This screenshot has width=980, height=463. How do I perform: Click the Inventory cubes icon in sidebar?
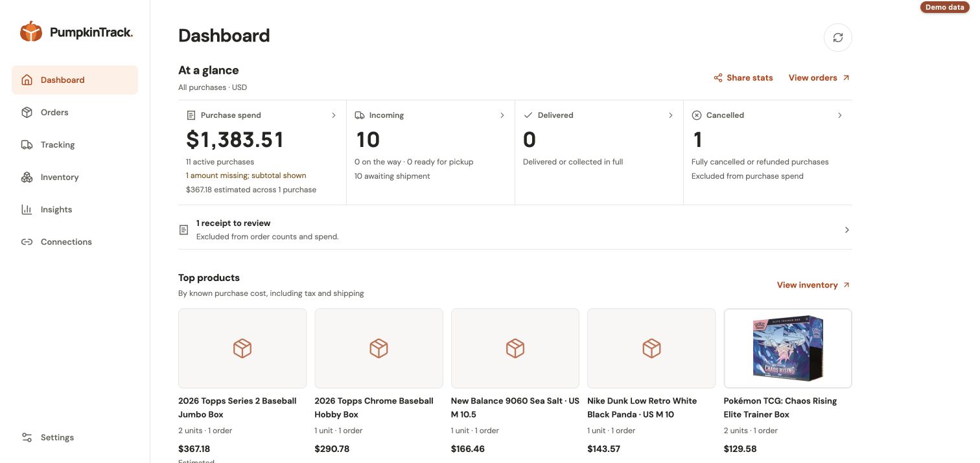[x=27, y=177]
